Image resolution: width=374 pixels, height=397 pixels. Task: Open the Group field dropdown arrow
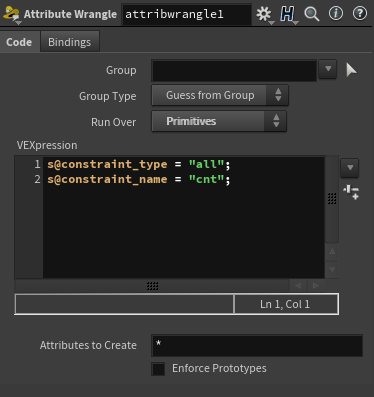pos(328,69)
